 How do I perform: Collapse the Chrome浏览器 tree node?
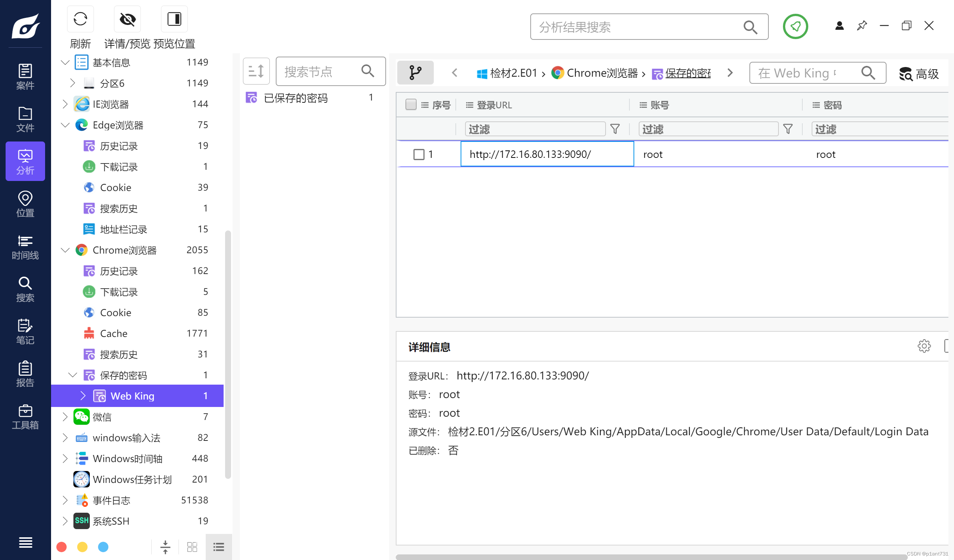66,250
